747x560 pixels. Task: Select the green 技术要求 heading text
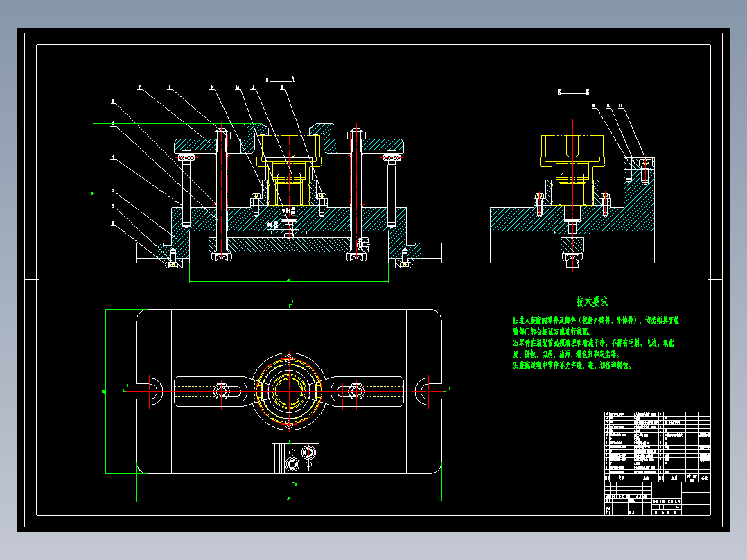pos(592,301)
